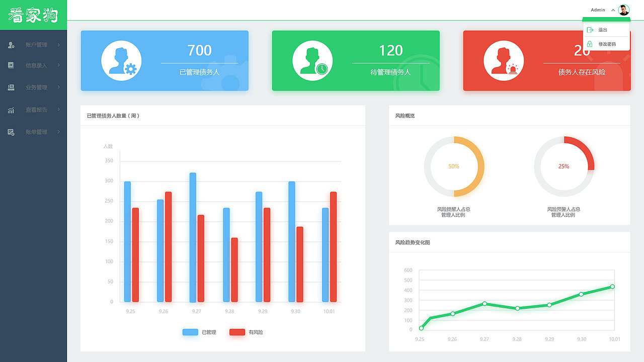Click the red bar for 9.28
Viewport: 644px width, 362px height.
234,270
